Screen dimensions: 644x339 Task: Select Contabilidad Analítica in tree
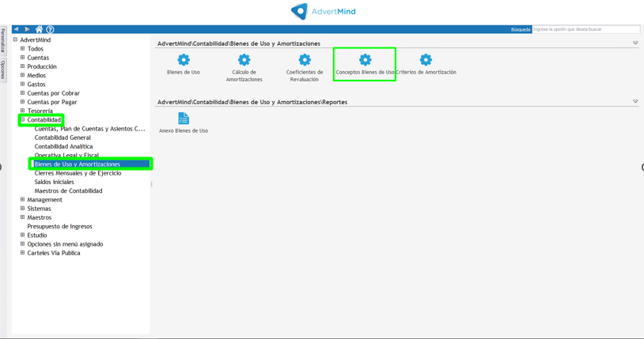[x=63, y=146]
